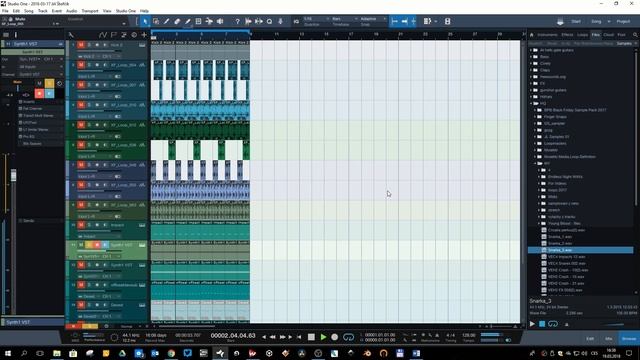Viewport: 640px width, 360px height.
Task: Select the Listen tool
Action: (220, 21)
